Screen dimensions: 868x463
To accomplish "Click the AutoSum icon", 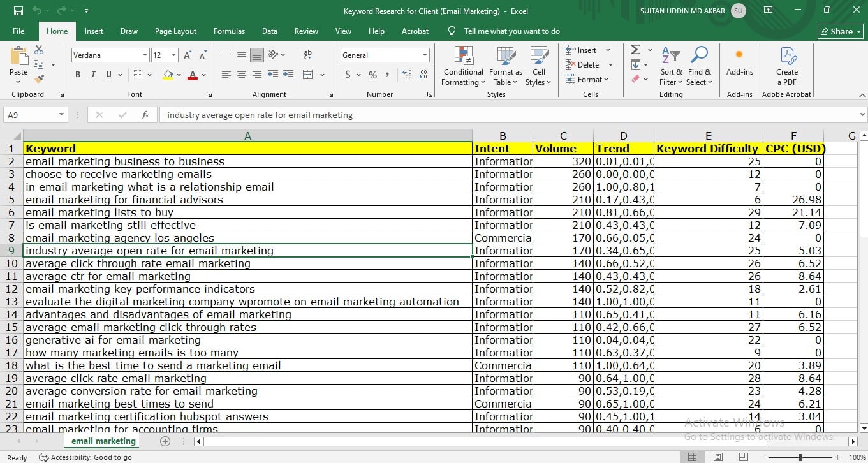I will coord(635,49).
